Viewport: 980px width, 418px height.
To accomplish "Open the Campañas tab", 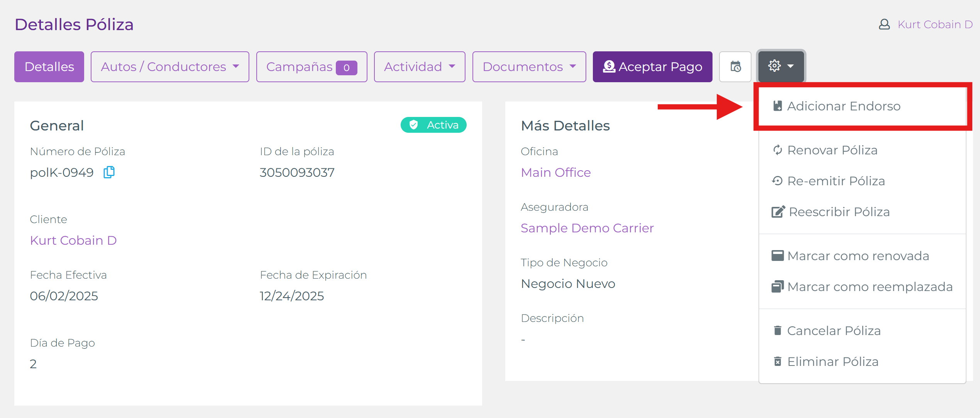I will [x=311, y=67].
